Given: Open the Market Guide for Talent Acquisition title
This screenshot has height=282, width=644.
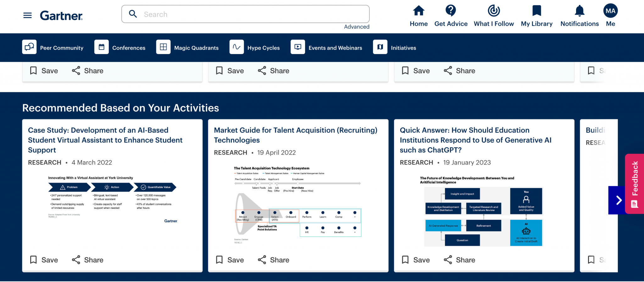Looking at the screenshot, I should (295, 135).
